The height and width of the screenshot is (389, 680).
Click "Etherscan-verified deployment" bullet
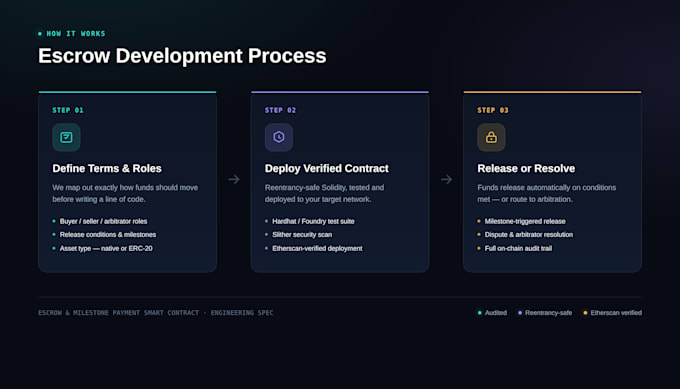point(317,248)
